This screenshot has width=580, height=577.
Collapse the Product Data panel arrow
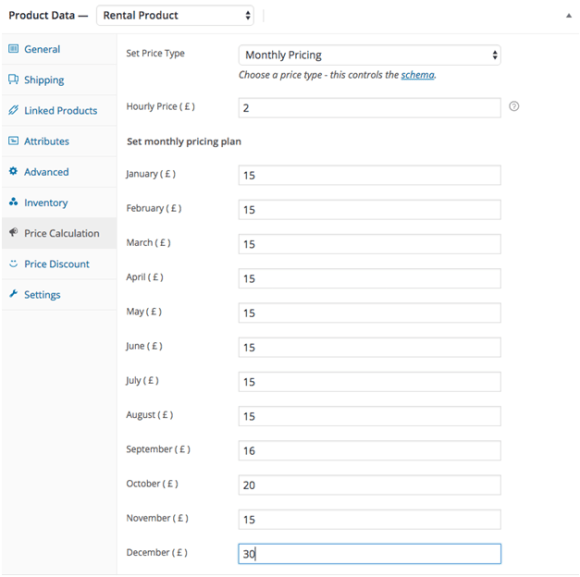click(x=569, y=16)
